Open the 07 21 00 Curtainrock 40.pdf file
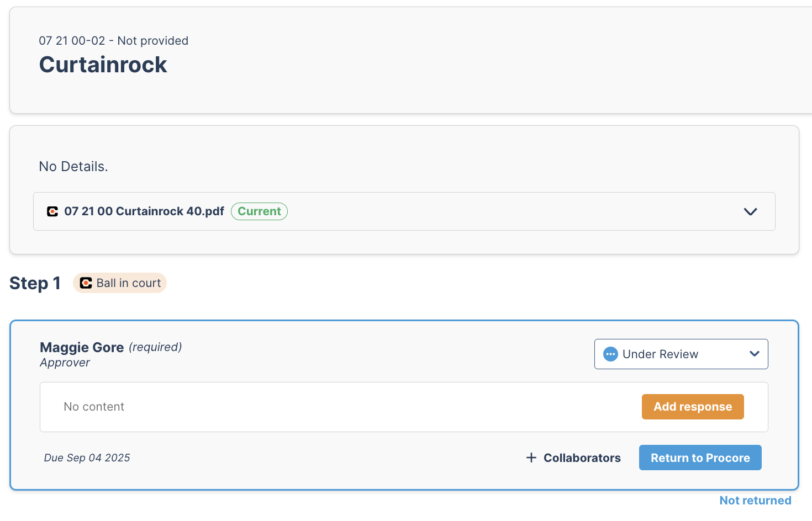Viewport: 812px width, 521px height. 144,211
